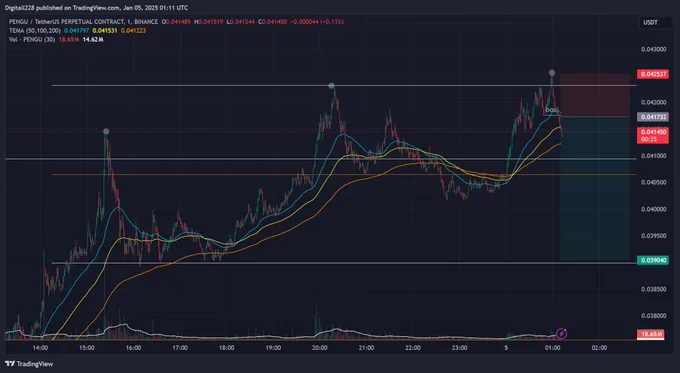Select the green target zone of the short position

coord(595,189)
